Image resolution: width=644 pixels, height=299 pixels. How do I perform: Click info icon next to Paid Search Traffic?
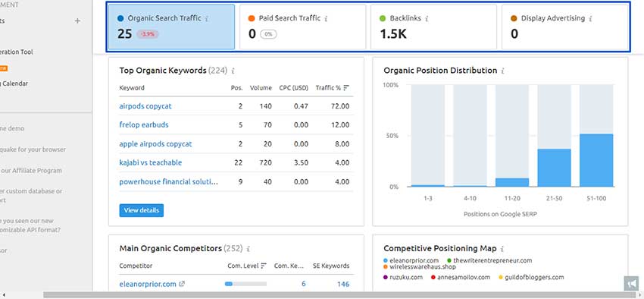coord(326,19)
